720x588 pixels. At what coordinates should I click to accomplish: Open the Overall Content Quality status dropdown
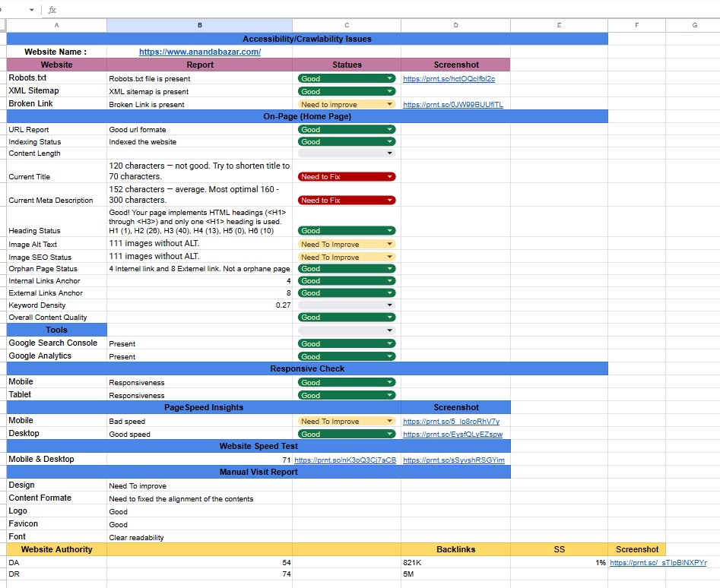click(347, 317)
